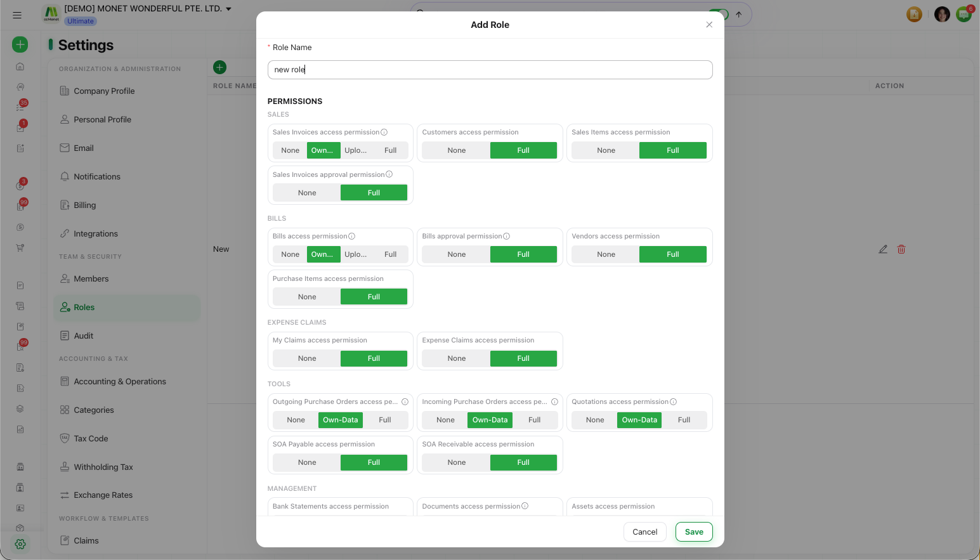Set Sales Invoices access permission to None

(x=291, y=150)
